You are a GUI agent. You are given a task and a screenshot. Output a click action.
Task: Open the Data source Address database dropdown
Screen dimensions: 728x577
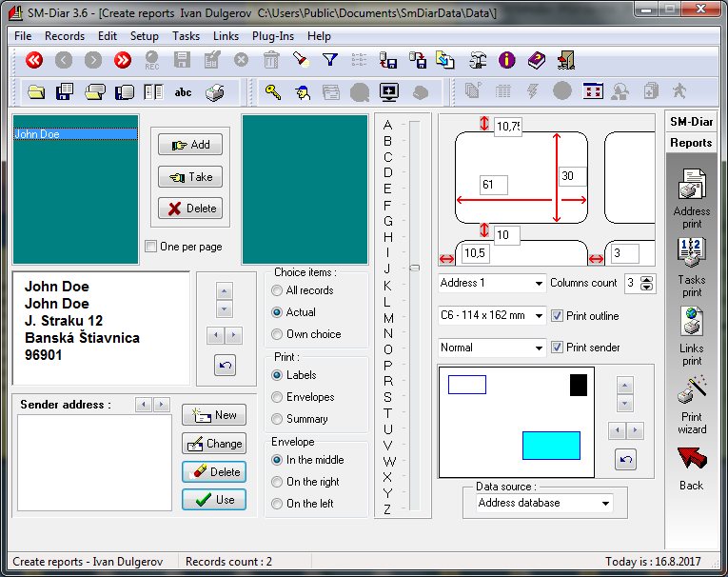[544, 503]
